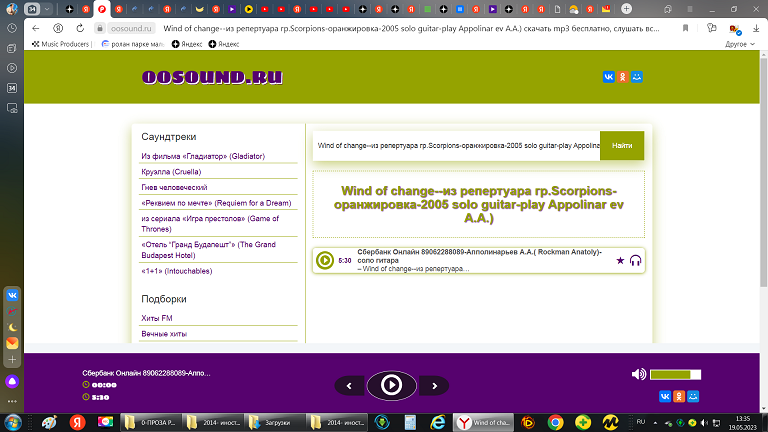This screenshot has width=768, height=432.
Task: Mute sound via the player speaker icon
Action: [x=639, y=375]
